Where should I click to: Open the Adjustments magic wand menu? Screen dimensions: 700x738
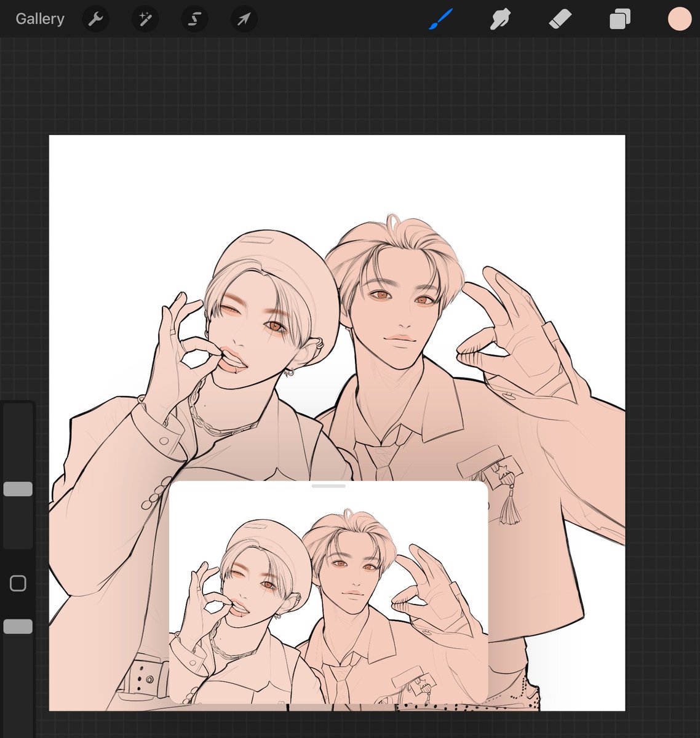pos(145,20)
